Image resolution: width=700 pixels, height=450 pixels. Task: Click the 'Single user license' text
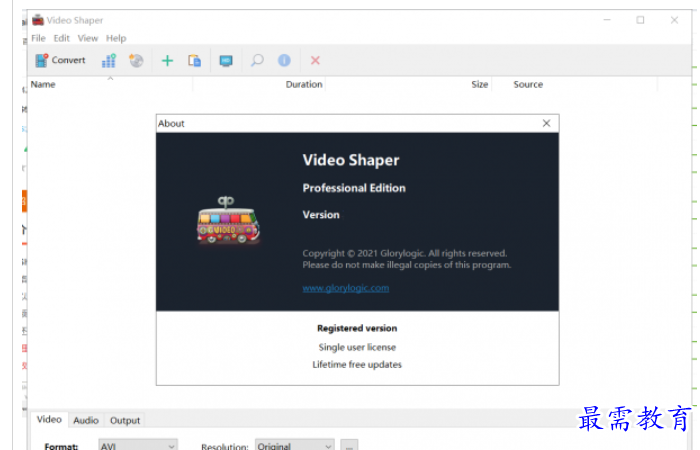357,347
